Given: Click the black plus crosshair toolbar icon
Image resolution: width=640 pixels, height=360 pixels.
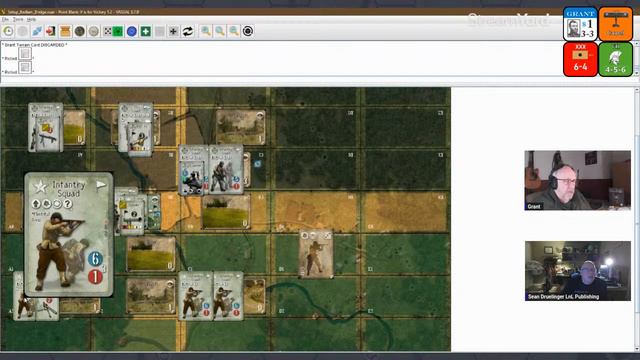Looking at the screenshot, I should [173, 31].
